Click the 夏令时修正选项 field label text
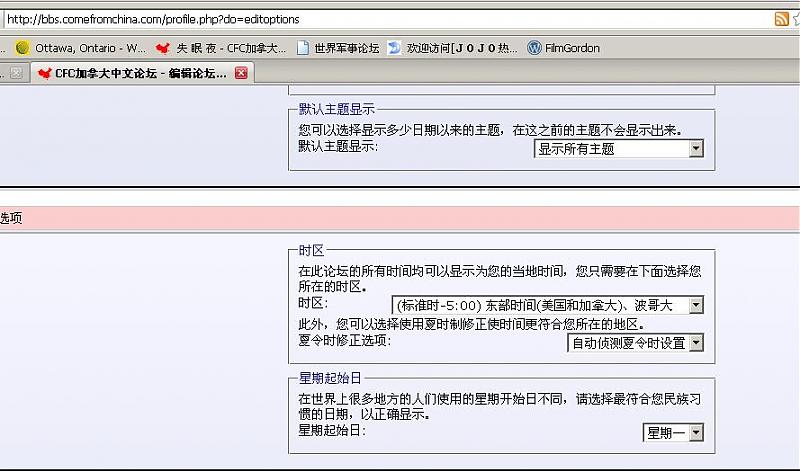The height and width of the screenshot is (472, 800). coord(345,340)
